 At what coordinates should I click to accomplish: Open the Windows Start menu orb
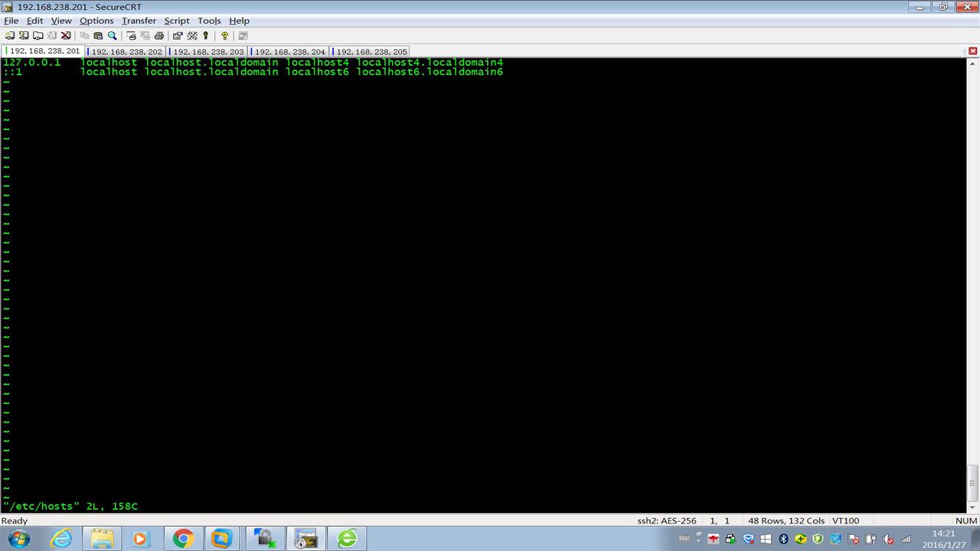click(x=18, y=539)
